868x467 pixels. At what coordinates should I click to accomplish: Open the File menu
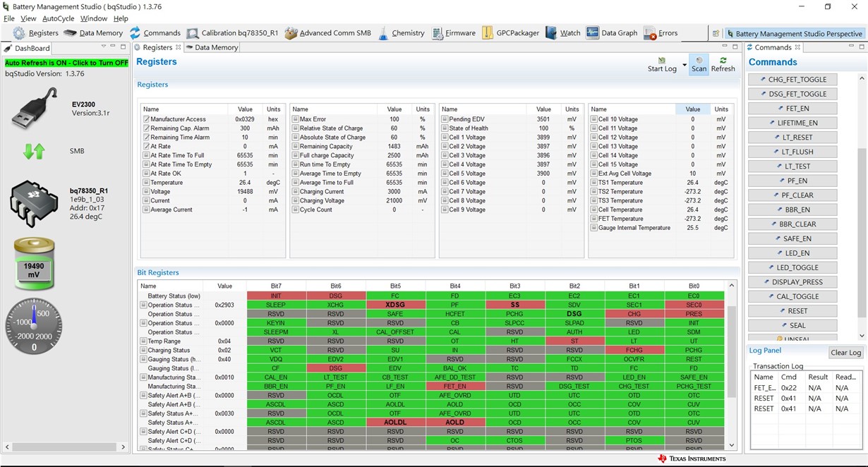(9, 18)
